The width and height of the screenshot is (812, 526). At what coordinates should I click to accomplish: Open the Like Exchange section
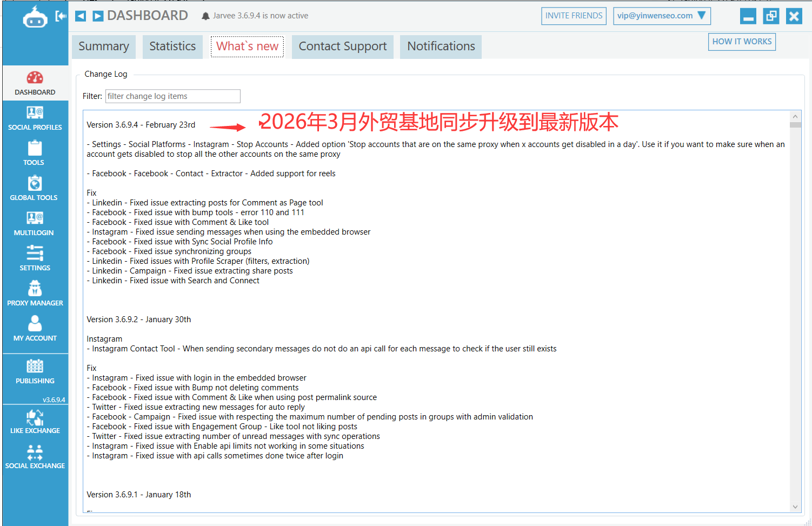pyautogui.click(x=35, y=422)
